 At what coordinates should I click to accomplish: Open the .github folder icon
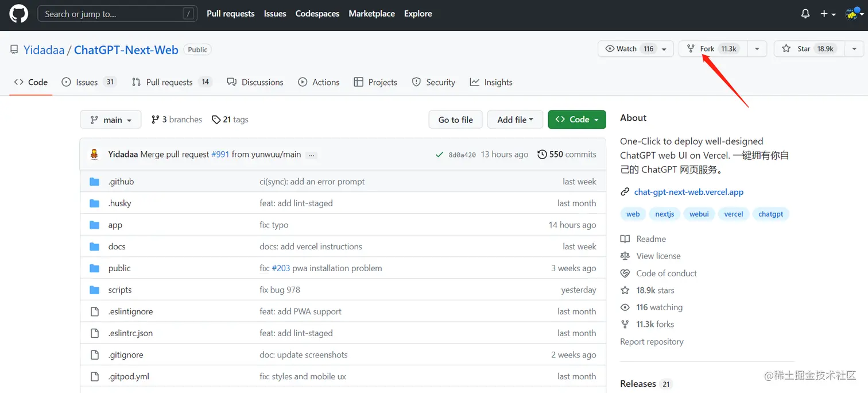click(95, 181)
